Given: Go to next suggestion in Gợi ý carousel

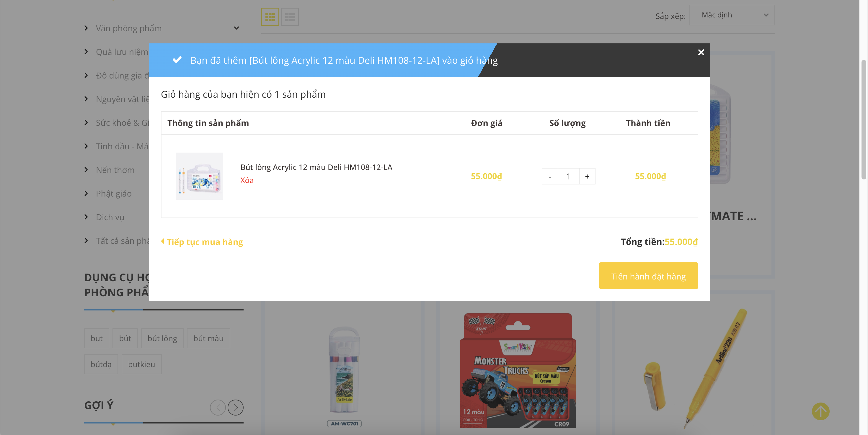Looking at the screenshot, I should [x=236, y=407].
